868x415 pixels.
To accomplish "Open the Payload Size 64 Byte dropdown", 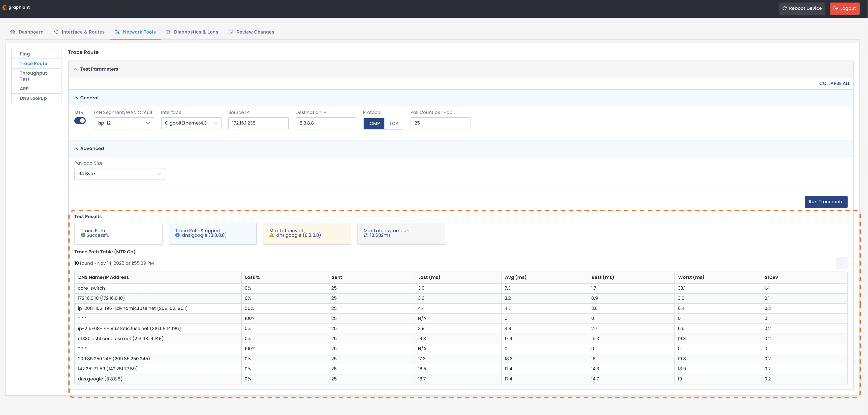I will [x=120, y=174].
